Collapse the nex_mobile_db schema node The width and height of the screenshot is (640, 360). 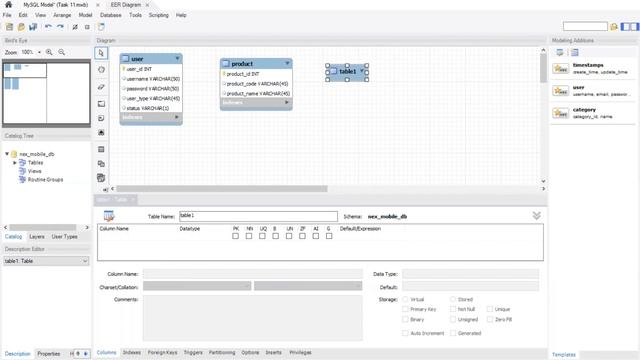[x=7, y=154]
